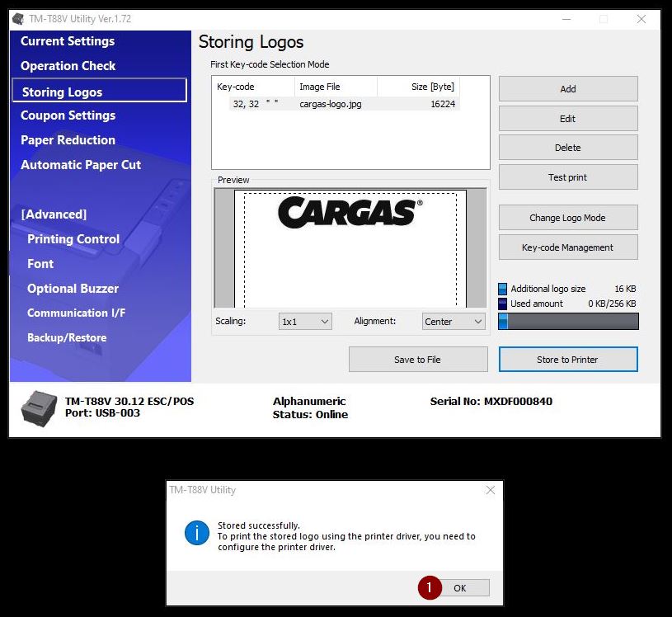Open Coupon Settings page
Image resolution: width=672 pixels, height=617 pixels.
(x=68, y=115)
